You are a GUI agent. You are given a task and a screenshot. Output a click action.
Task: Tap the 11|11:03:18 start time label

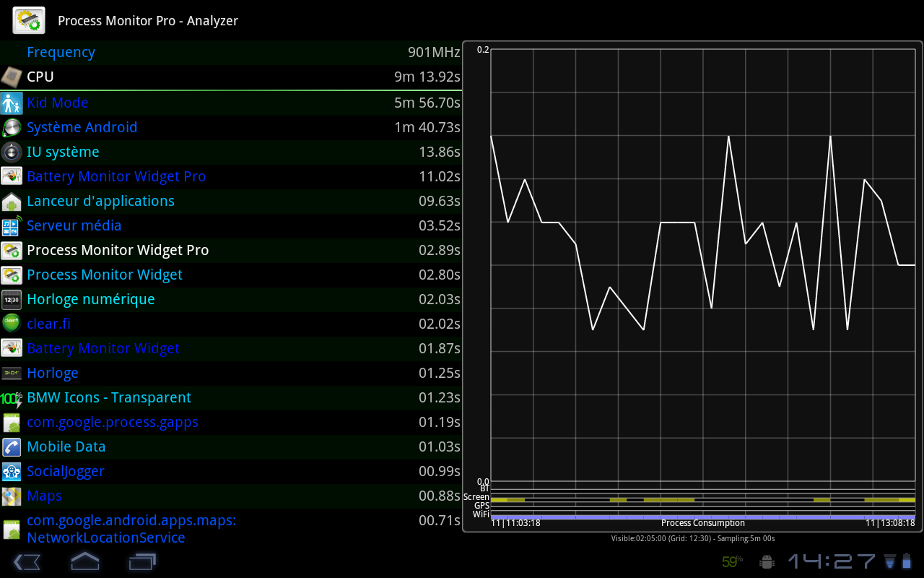click(x=516, y=523)
